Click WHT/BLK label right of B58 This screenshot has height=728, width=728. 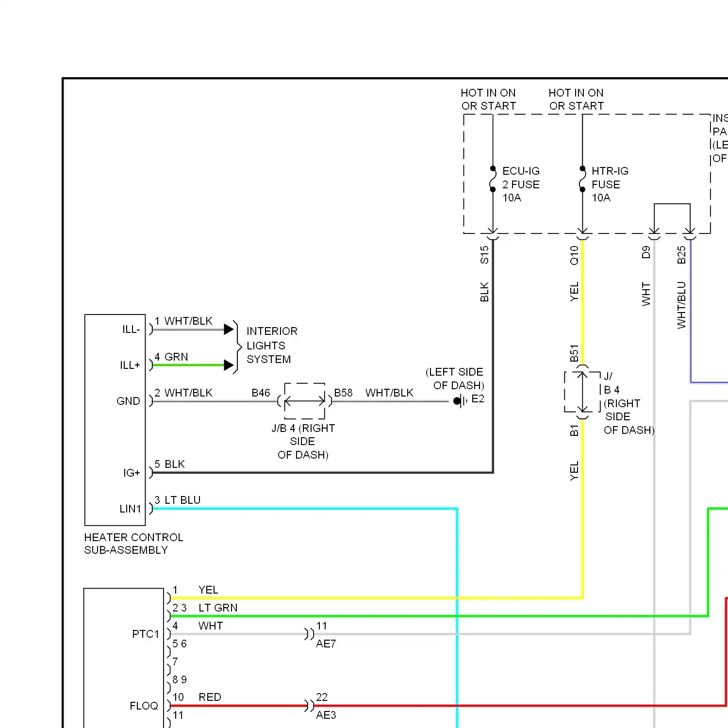click(x=389, y=393)
